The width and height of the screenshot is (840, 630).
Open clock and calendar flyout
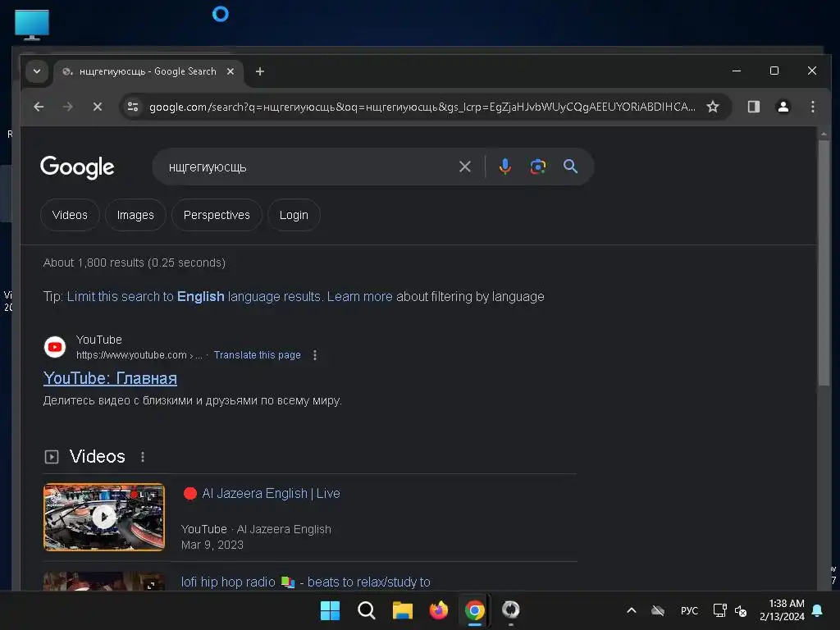782,610
